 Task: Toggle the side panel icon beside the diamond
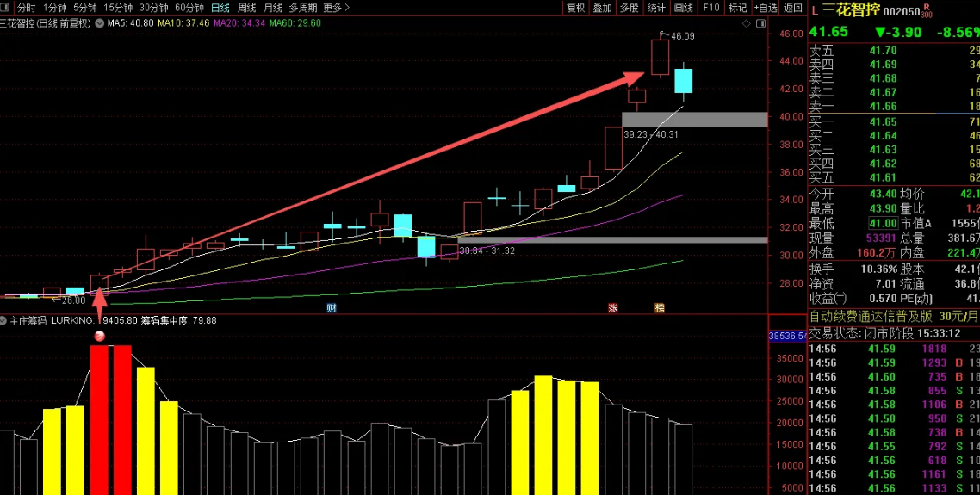760,23
